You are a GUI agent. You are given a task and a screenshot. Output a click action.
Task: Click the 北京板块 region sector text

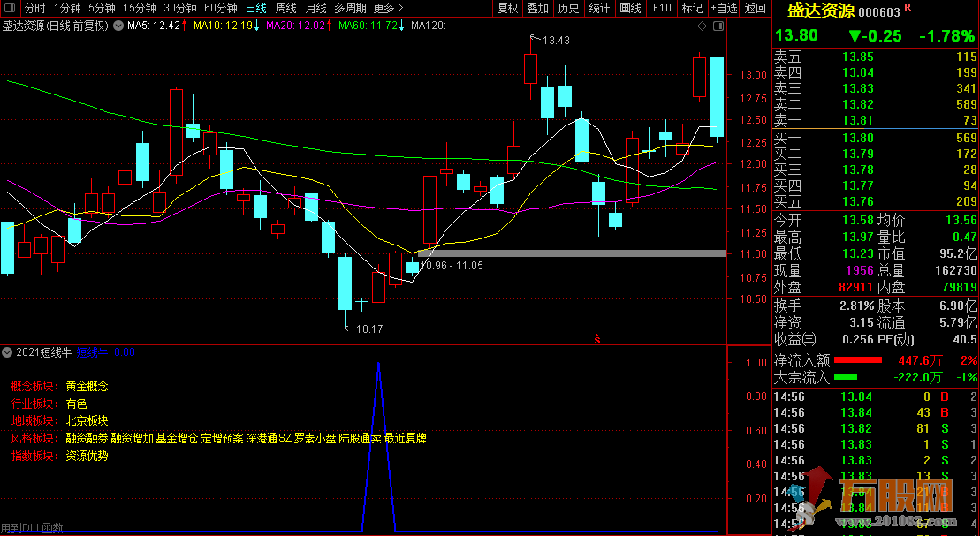[87, 420]
